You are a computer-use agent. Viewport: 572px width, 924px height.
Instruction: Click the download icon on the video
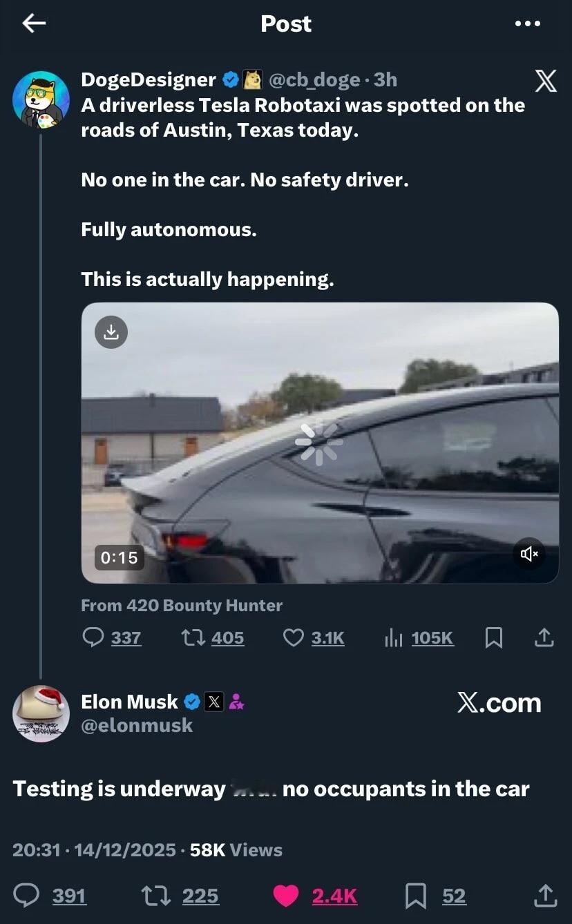[x=111, y=332]
